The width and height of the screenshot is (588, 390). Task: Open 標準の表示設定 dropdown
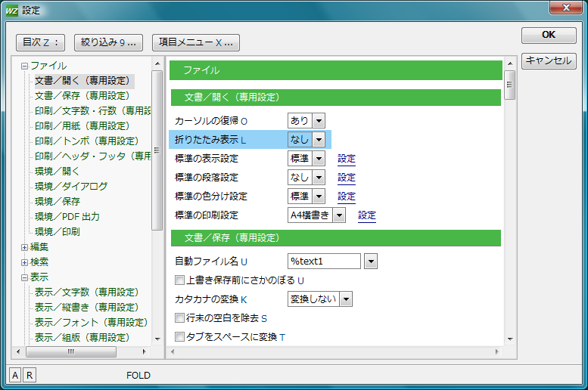(319, 159)
